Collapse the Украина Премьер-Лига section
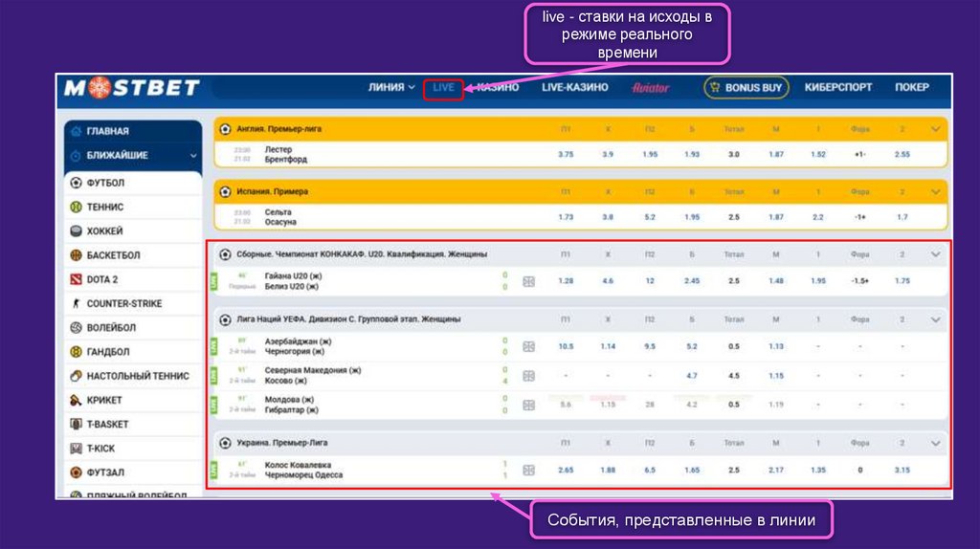980x549 pixels. click(936, 444)
